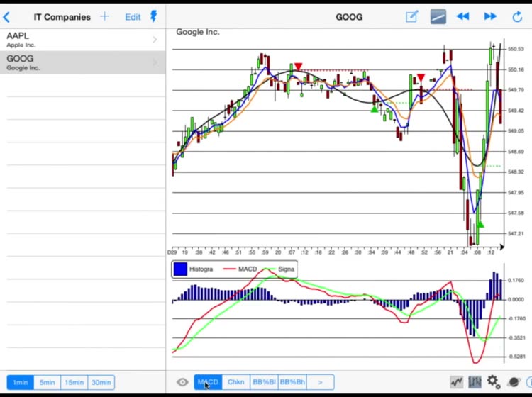532x397 pixels.
Task: Fast forward chart with double right arrows
Action: [490, 16]
